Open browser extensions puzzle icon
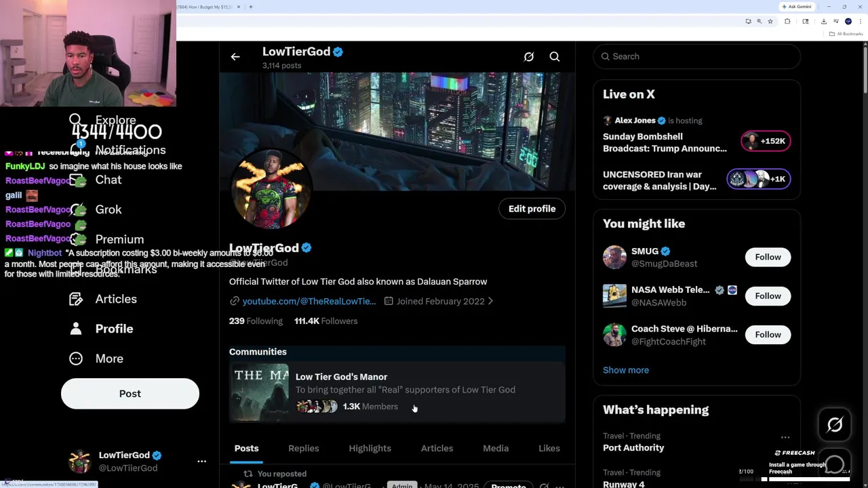868x488 pixels. pyautogui.click(x=787, y=22)
